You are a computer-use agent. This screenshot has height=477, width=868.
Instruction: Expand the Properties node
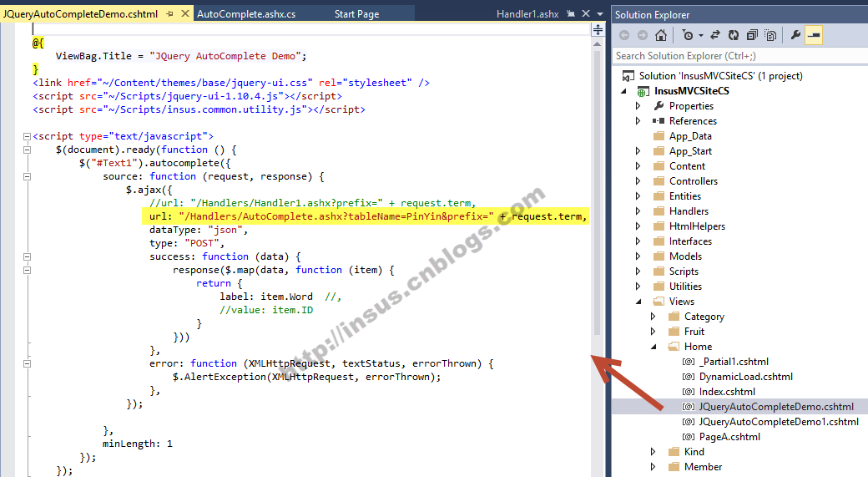tap(638, 106)
